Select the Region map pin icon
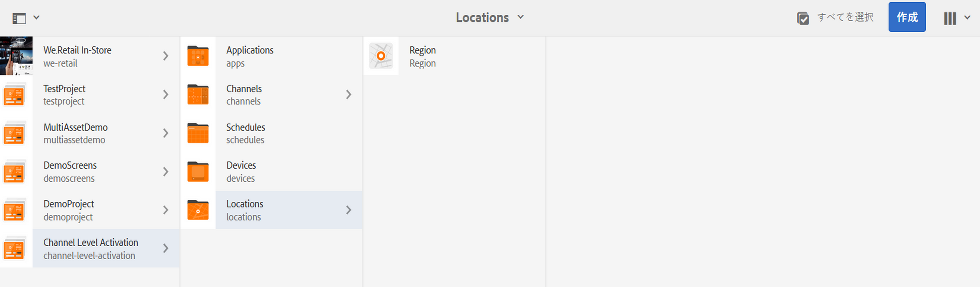The height and width of the screenshot is (287, 980). 381,56
